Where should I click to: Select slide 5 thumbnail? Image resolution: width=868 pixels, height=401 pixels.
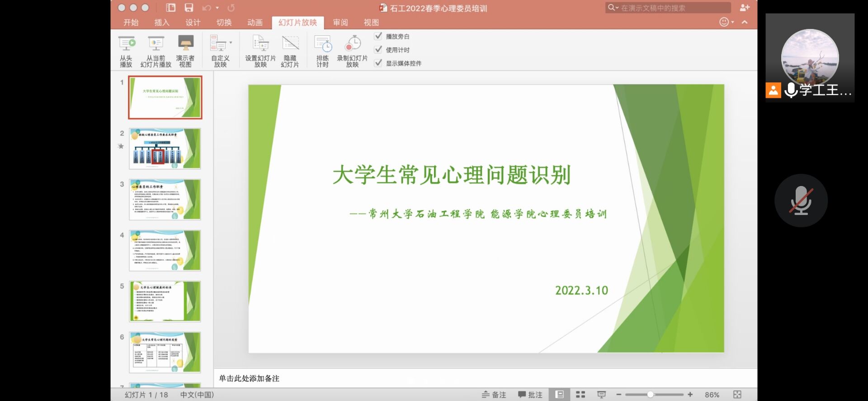165,301
